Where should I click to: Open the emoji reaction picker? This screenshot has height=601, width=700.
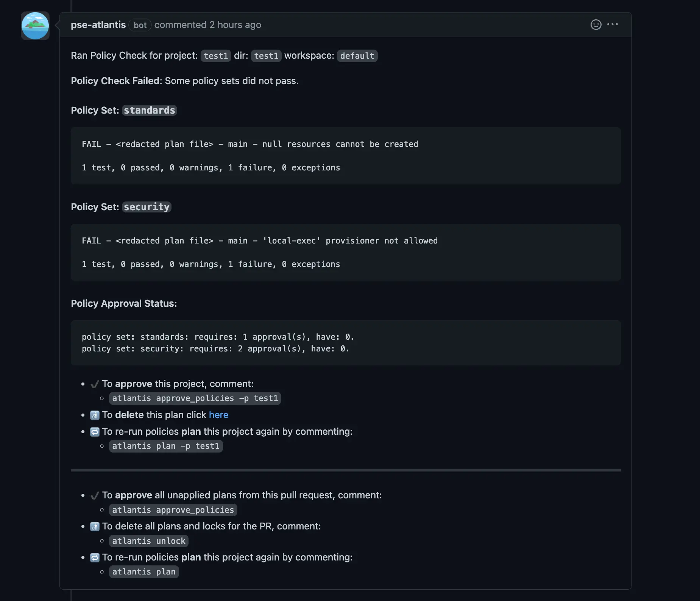[x=595, y=25]
